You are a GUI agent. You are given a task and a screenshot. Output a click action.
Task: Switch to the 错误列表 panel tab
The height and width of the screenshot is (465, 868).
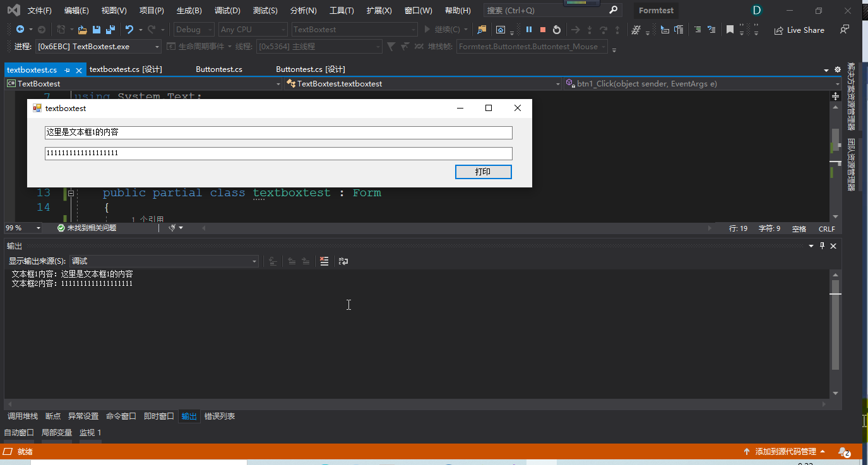[x=220, y=416]
